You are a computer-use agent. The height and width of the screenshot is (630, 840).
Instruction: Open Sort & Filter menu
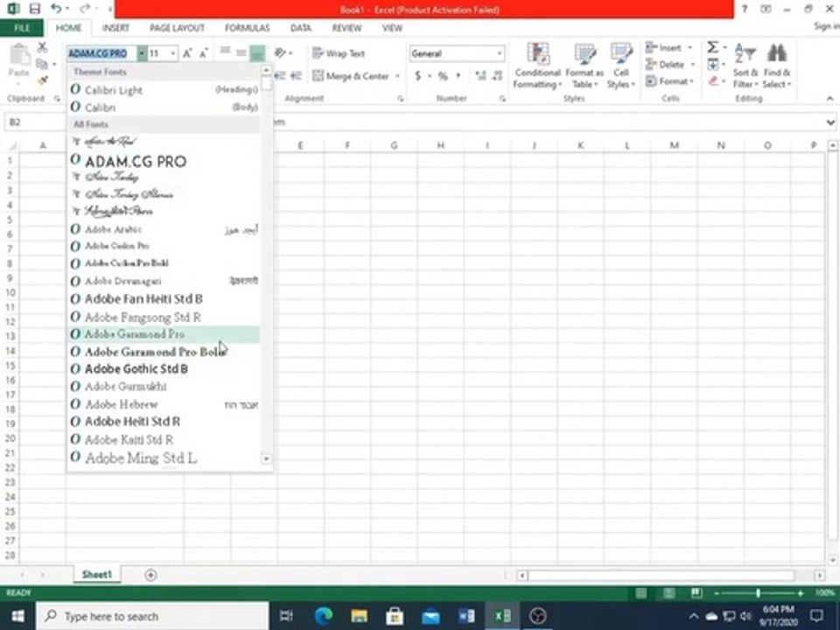[745, 66]
